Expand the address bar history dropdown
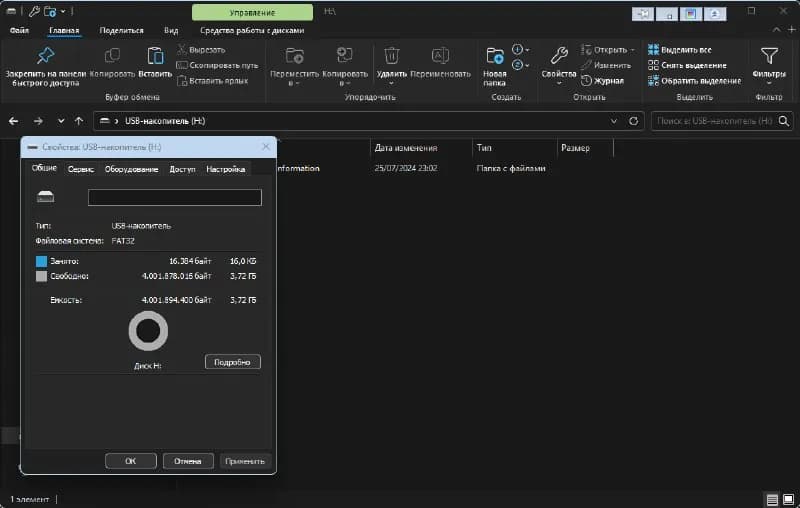This screenshot has width=800, height=508. pyautogui.click(x=614, y=121)
